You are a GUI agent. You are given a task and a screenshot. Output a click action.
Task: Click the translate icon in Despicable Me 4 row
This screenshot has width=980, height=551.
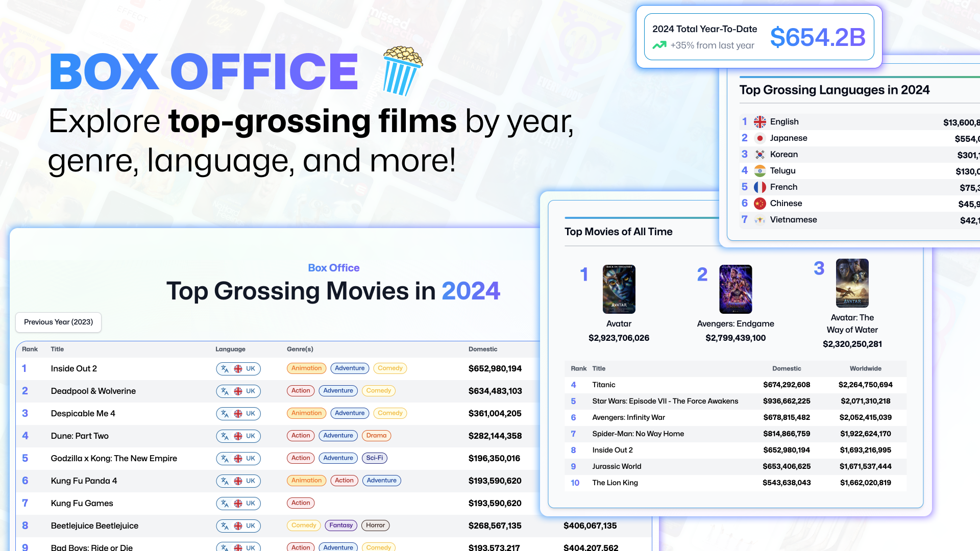click(225, 413)
